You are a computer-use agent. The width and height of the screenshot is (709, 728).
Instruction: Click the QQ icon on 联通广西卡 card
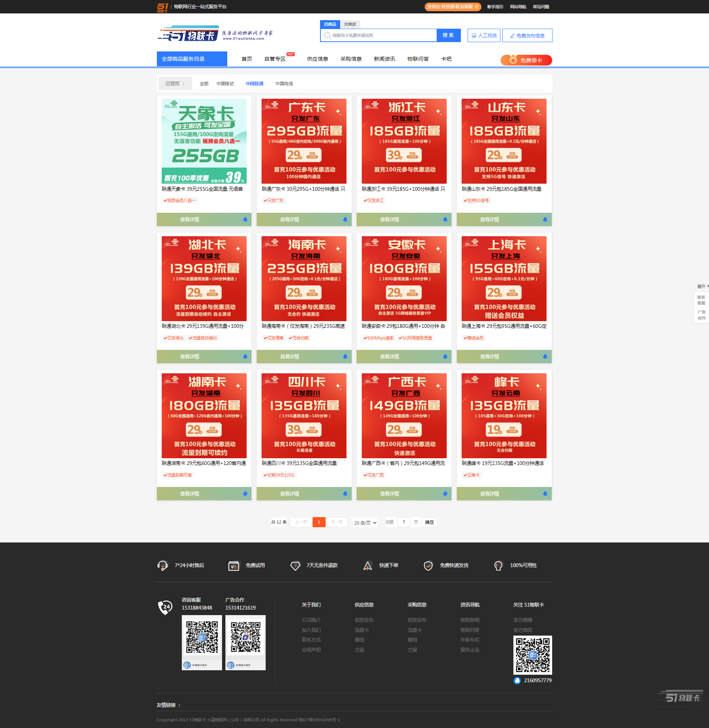[x=445, y=494]
